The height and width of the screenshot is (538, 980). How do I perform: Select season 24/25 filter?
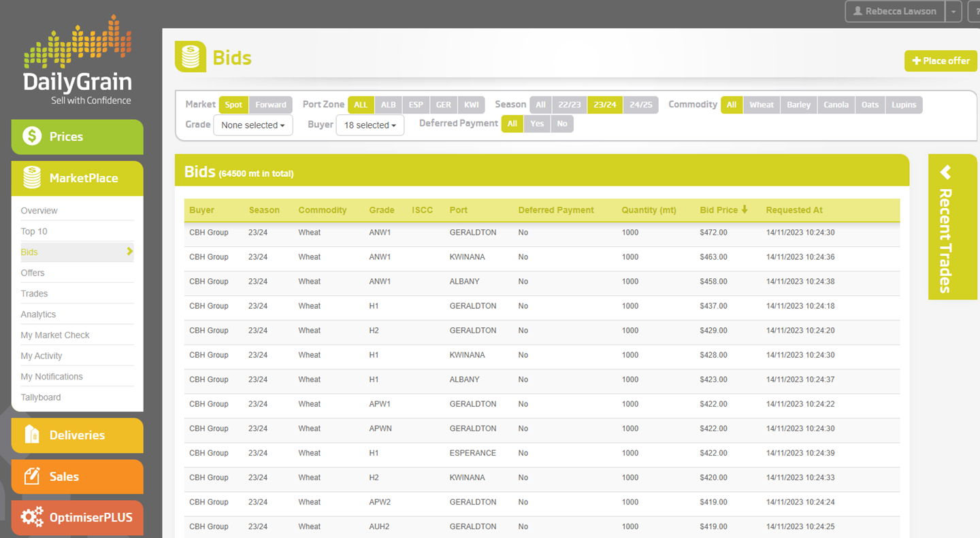point(640,105)
